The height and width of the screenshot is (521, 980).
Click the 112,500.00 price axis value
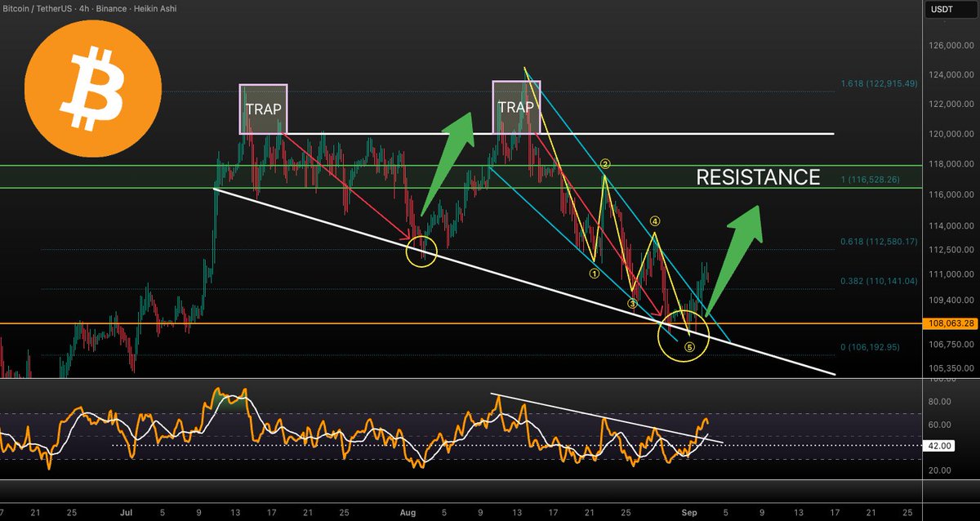coord(952,250)
